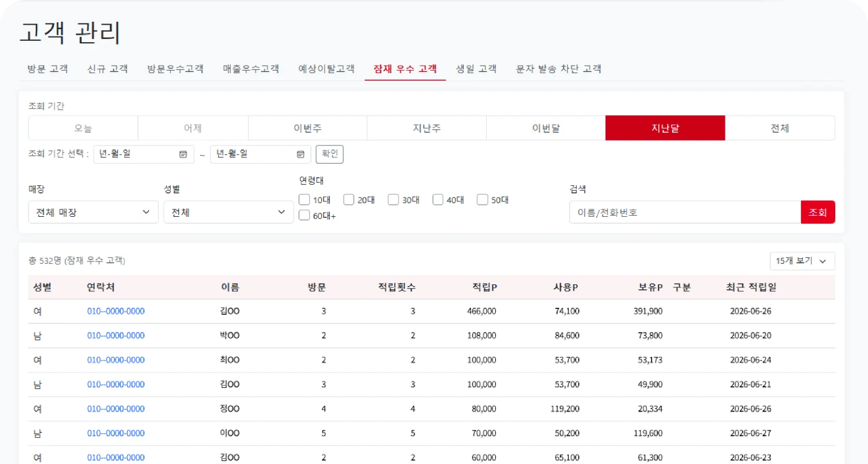Select the 84,600 used points cell
The image size is (868, 464).
click(567, 336)
